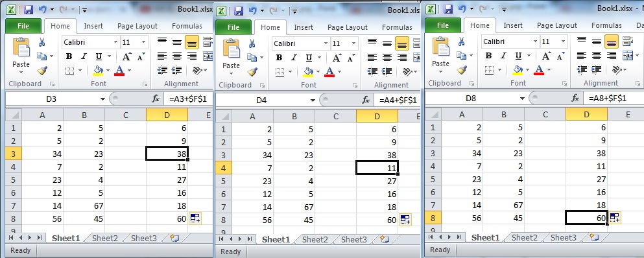Select column D header in middle window

point(377,117)
